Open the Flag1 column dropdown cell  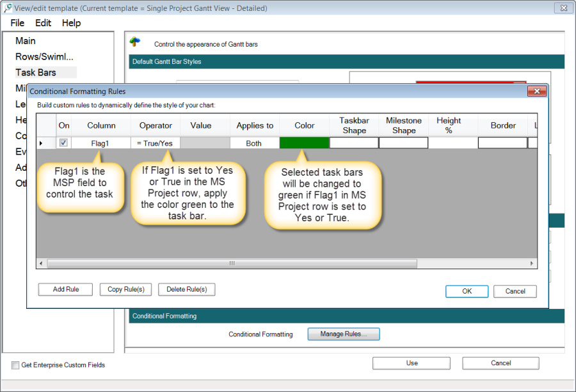click(x=100, y=143)
